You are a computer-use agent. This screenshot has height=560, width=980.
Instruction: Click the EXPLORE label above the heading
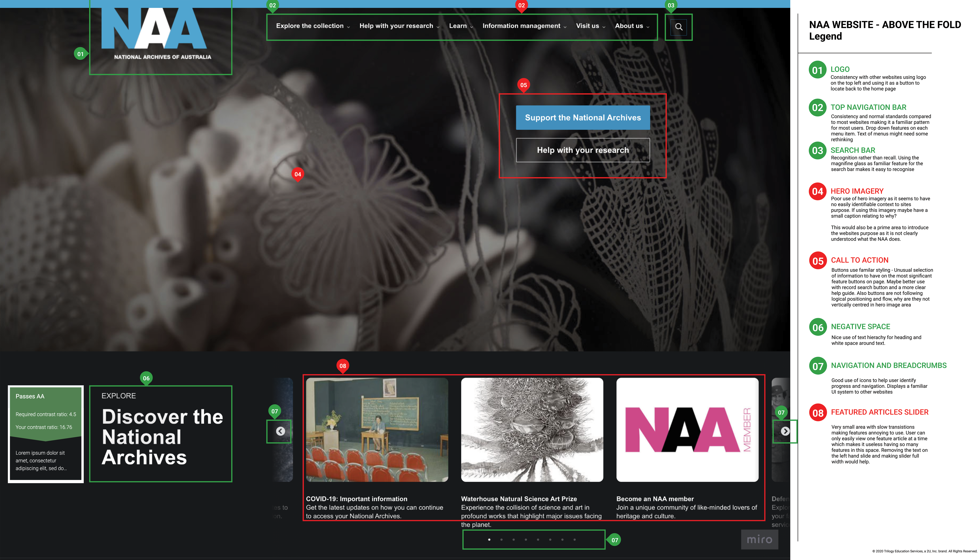point(118,395)
